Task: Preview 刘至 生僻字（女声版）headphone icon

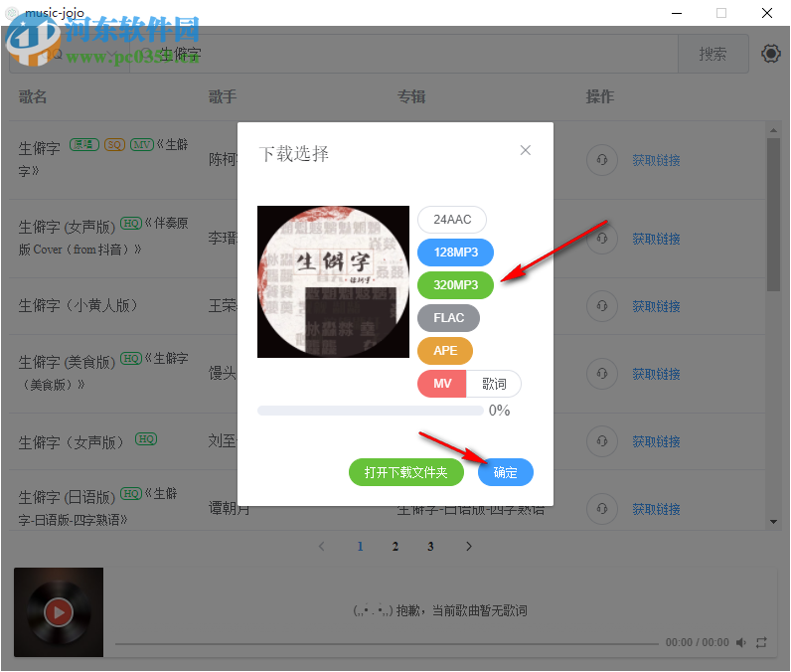Action: point(602,441)
